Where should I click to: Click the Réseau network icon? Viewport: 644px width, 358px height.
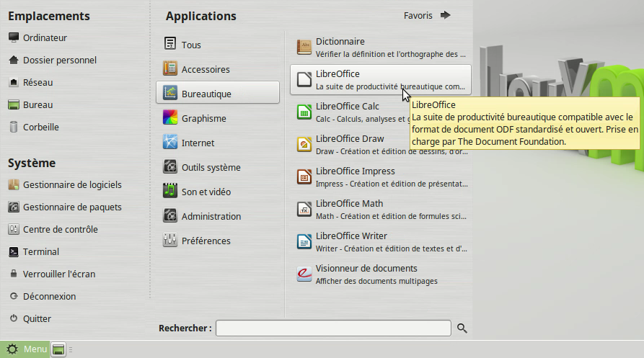[x=14, y=82]
